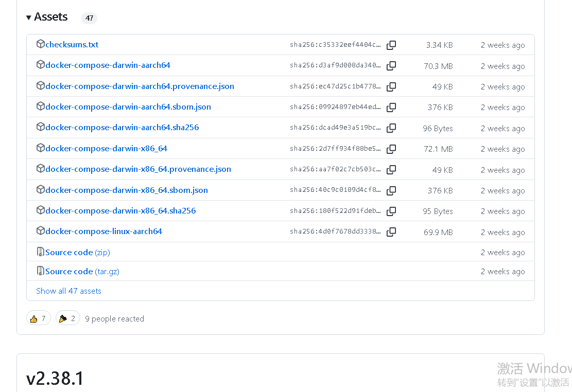Open docker-compose-darwin-x86_64.sbom.json link
Screen dimensions: 572x392
click(127, 190)
